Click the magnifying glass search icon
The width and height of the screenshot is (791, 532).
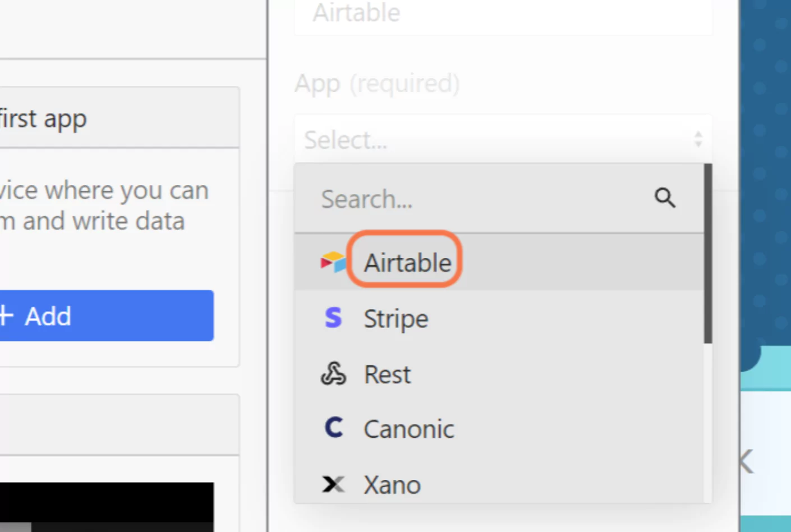coord(665,198)
